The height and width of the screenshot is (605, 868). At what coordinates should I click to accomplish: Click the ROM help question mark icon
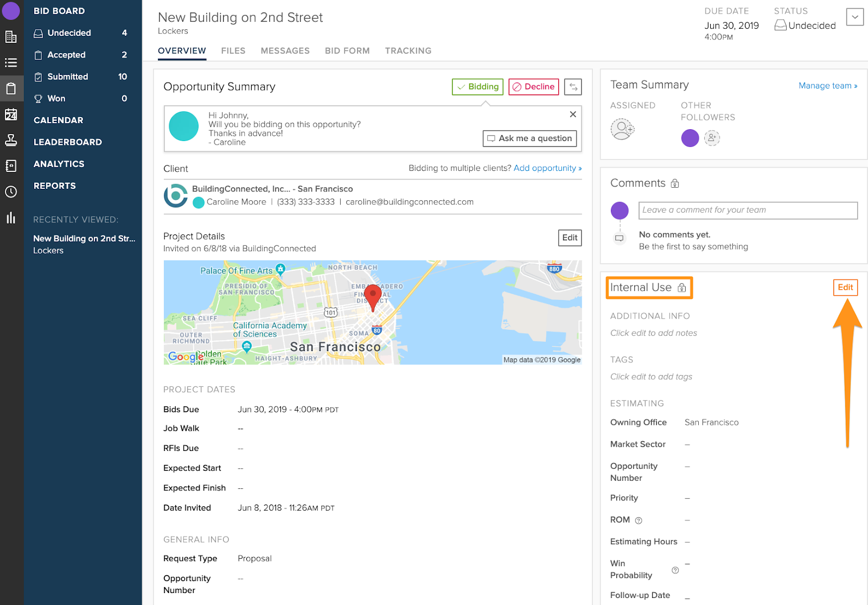coord(639,520)
